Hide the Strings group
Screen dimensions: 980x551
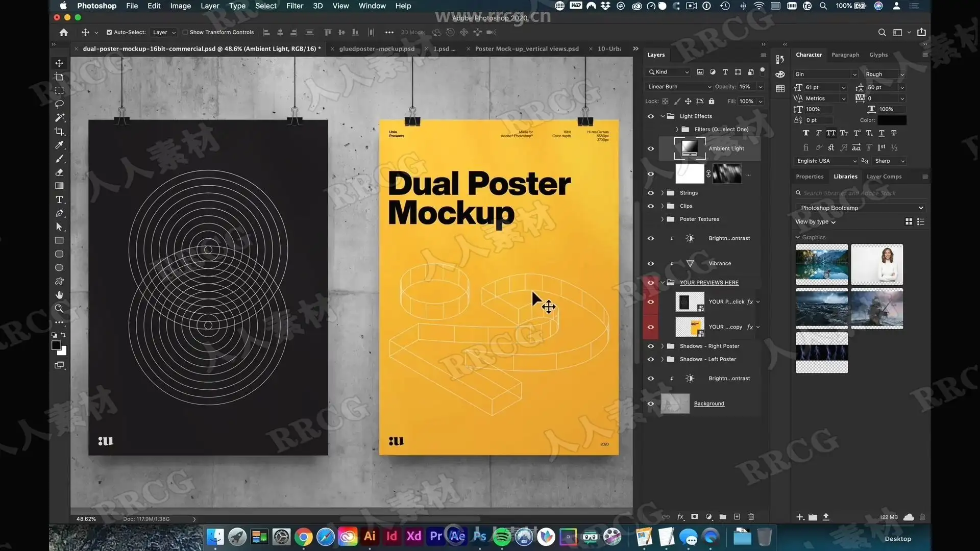[651, 193]
